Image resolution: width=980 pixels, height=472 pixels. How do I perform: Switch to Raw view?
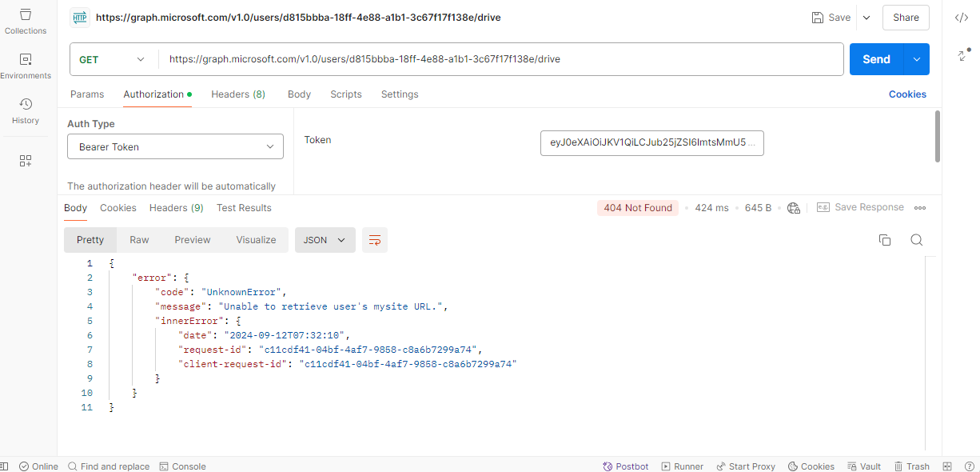139,240
